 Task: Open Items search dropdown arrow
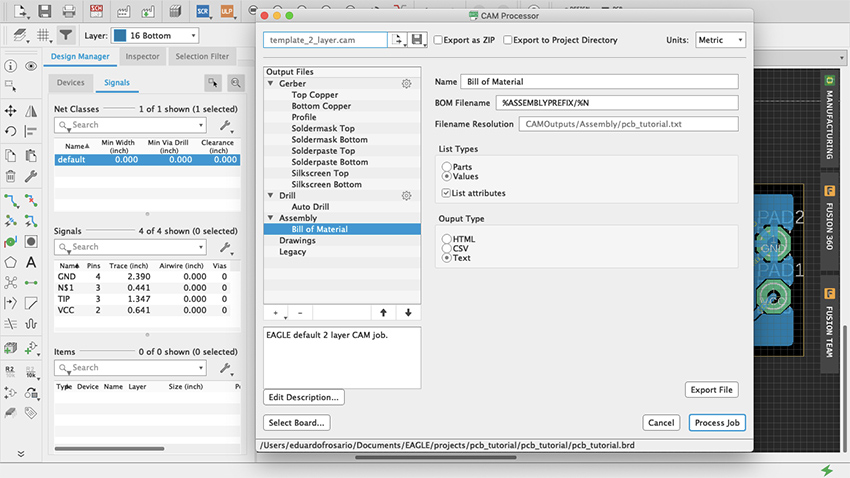click(201, 368)
